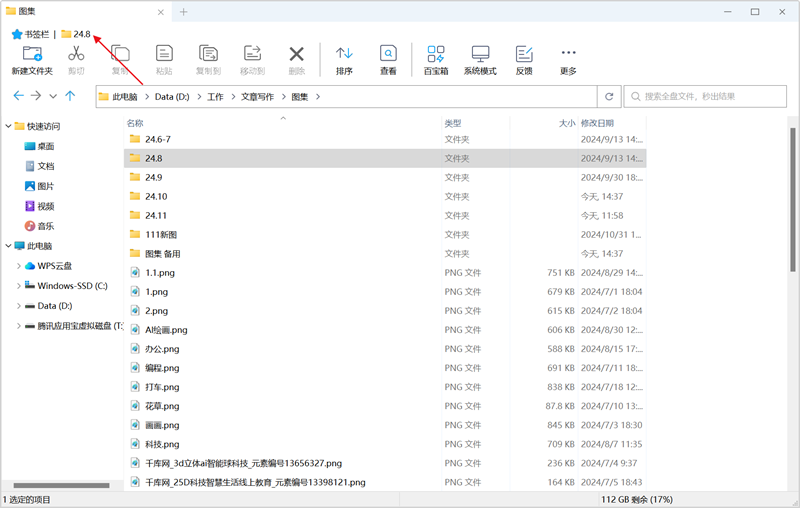Select the 24.6-7 folder
The height and width of the screenshot is (508, 800).
click(385, 139)
